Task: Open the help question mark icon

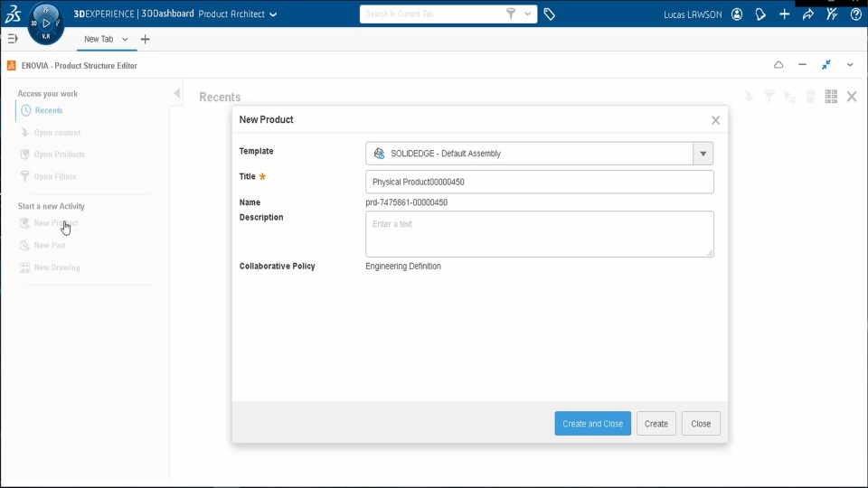Action: point(855,14)
